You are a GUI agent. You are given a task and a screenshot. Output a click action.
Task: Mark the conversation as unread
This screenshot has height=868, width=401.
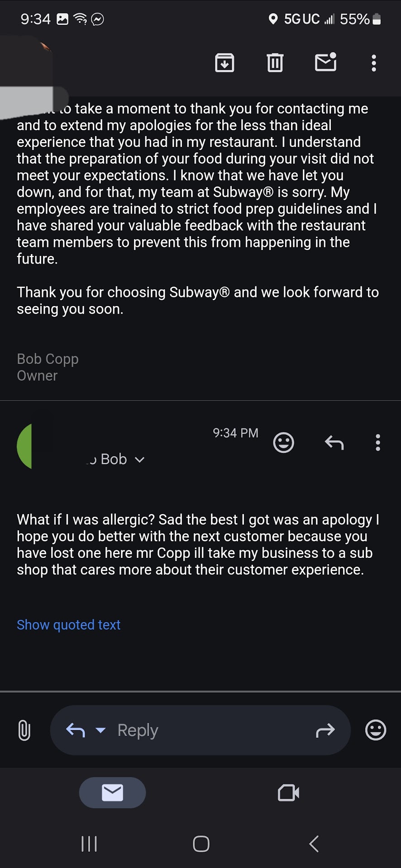(325, 62)
